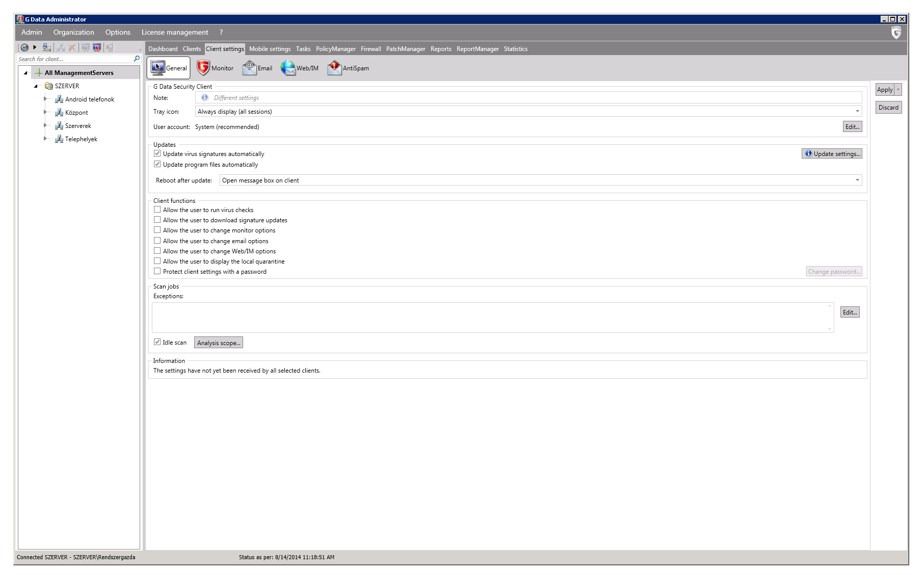924x575 pixels.
Task: Open the Apply button dropdown arrow
Action: point(898,90)
